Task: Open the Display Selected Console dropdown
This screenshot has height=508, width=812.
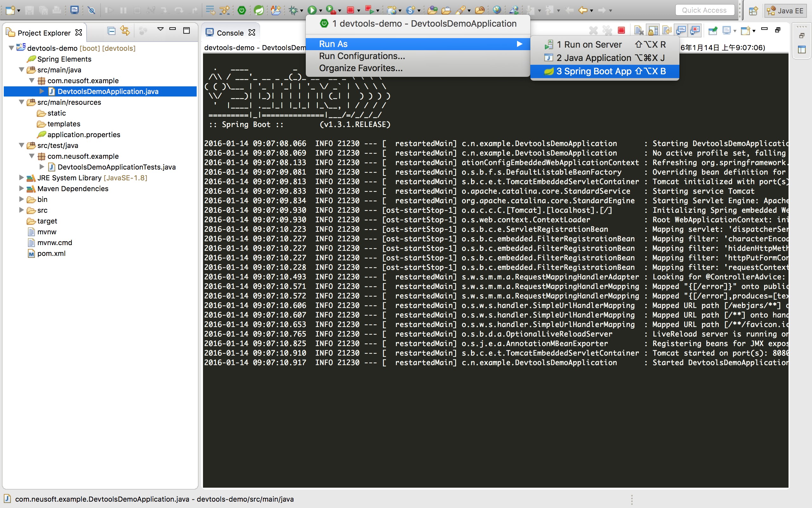Action: click(735, 31)
